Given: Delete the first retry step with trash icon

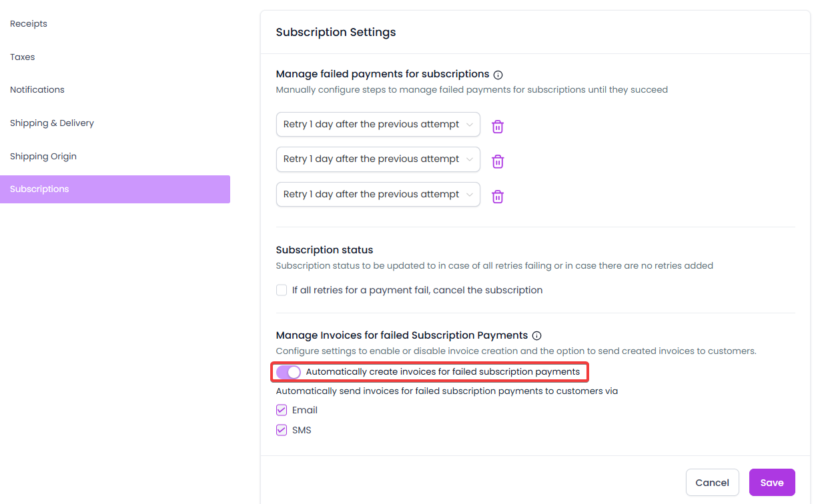Looking at the screenshot, I should 498,127.
